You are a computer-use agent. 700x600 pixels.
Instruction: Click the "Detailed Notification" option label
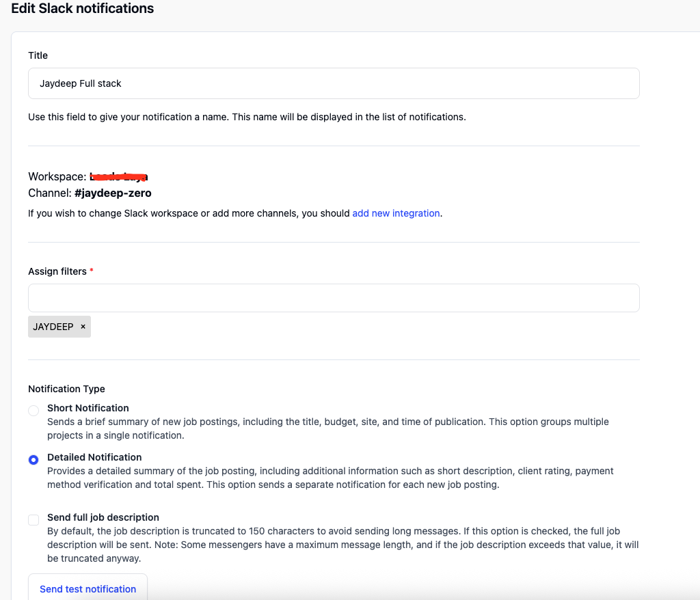pyautogui.click(x=94, y=457)
